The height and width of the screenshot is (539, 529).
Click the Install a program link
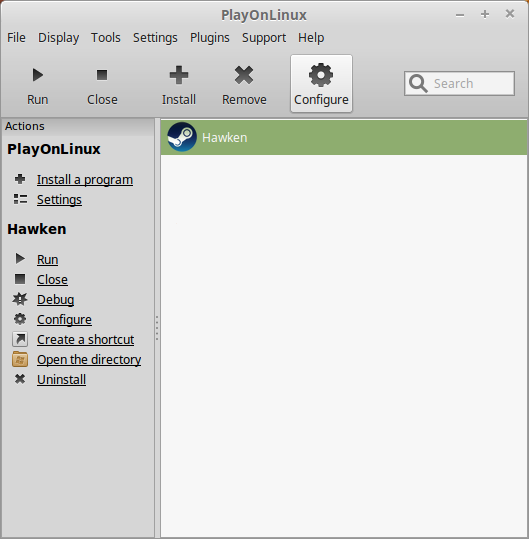point(85,180)
